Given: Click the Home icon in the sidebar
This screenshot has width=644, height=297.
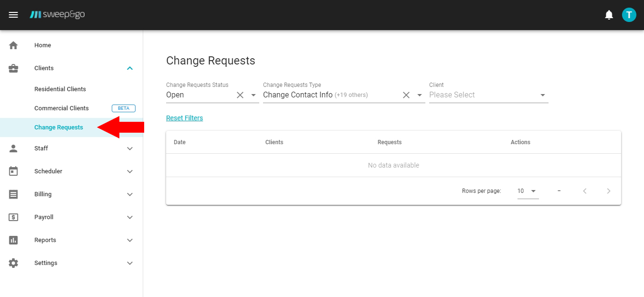Looking at the screenshot, I should click(13, 45).
